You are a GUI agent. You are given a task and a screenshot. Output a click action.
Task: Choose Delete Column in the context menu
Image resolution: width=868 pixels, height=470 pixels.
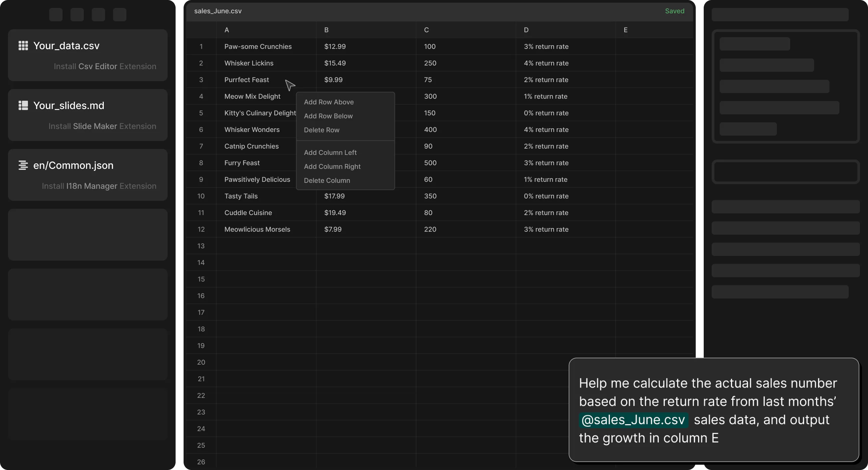click(327, 180)
